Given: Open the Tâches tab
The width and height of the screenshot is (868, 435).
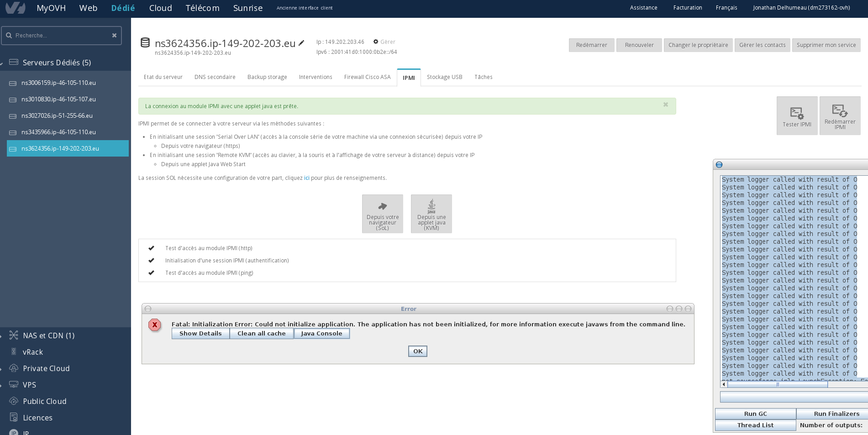Looking at the screenshot, I should (x=483, y=77).
